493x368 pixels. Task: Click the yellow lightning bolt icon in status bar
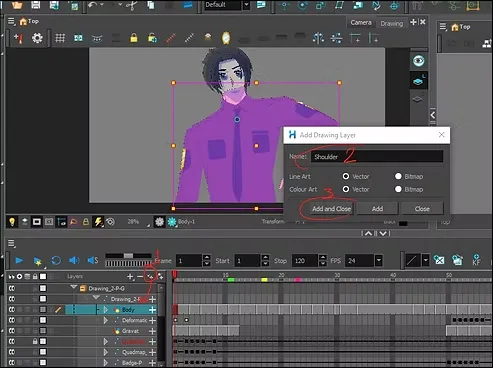pyautogui.click(x=98, y=222)
